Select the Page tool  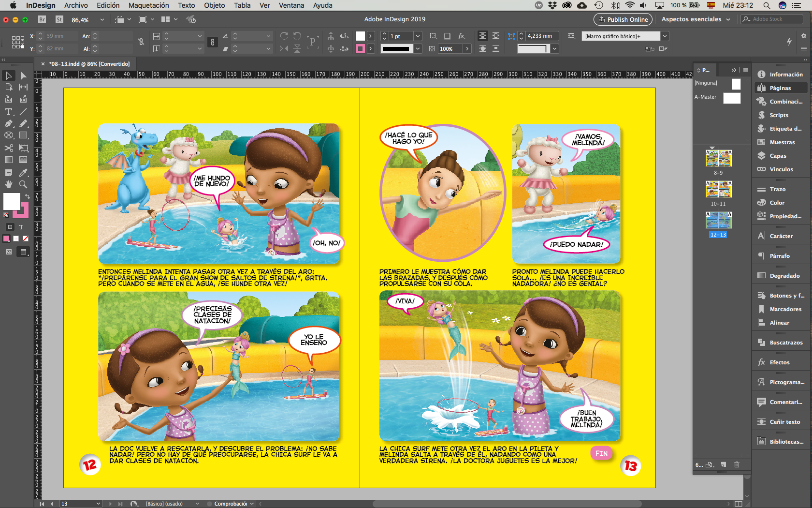(9, 87)
